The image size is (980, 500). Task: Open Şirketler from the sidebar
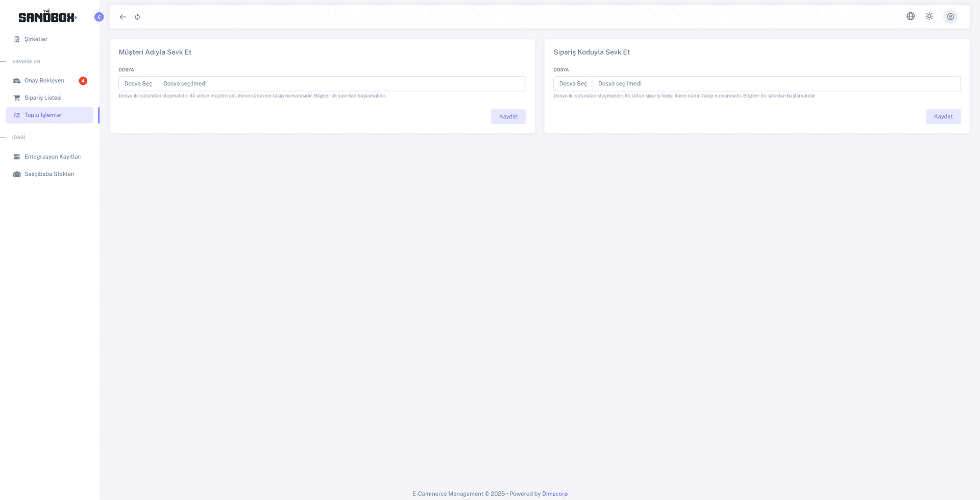[36, 39]
